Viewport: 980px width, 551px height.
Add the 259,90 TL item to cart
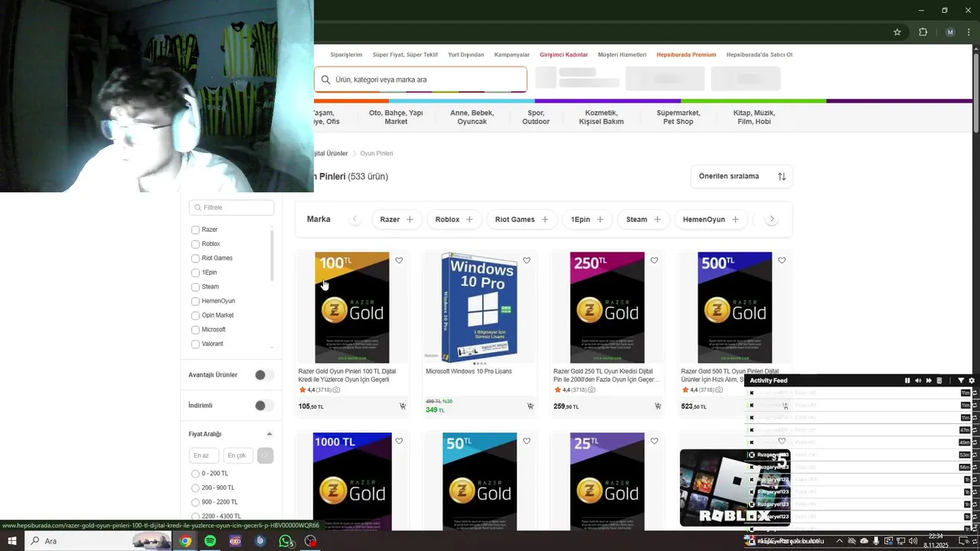(x=658, y=406)
